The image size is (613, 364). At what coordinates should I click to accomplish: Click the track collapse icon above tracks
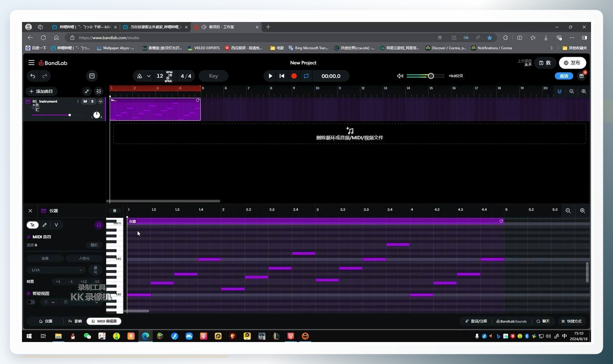click(x=99, y=91)
